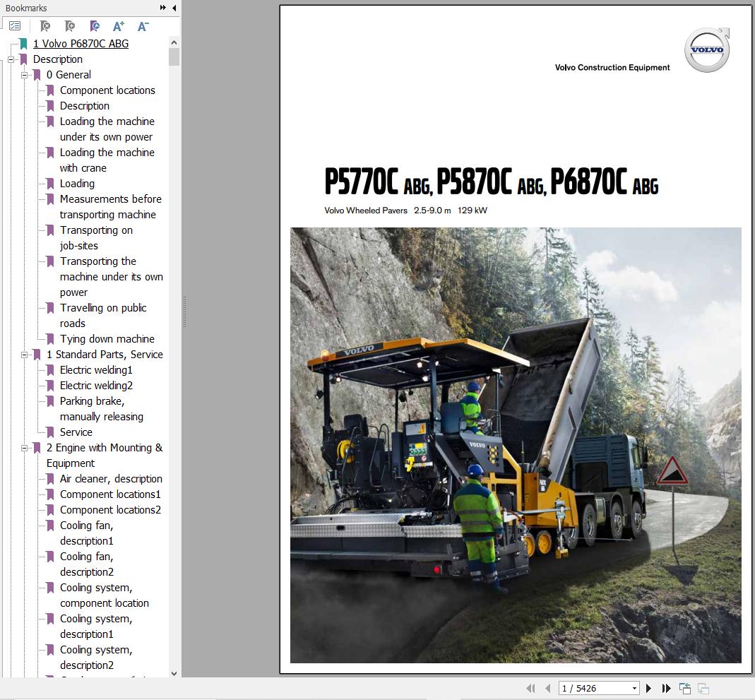Collapse the 0 General bookmark branch
This screenshot has height=700, width=755.
click(x=24, y=75)
